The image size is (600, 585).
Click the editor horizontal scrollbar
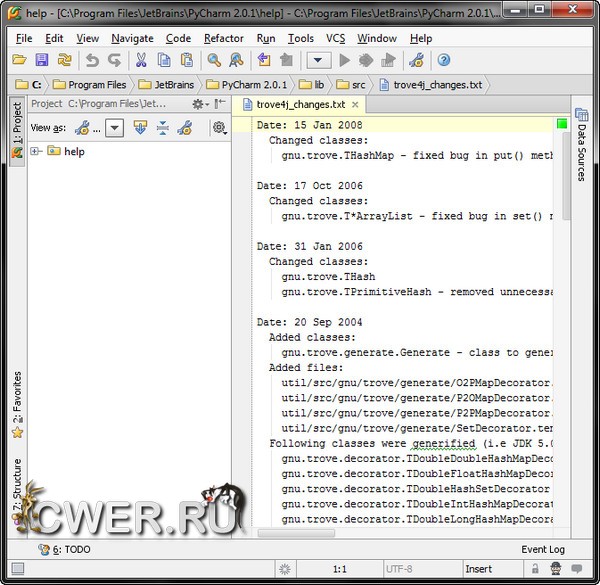click(296, 533)
